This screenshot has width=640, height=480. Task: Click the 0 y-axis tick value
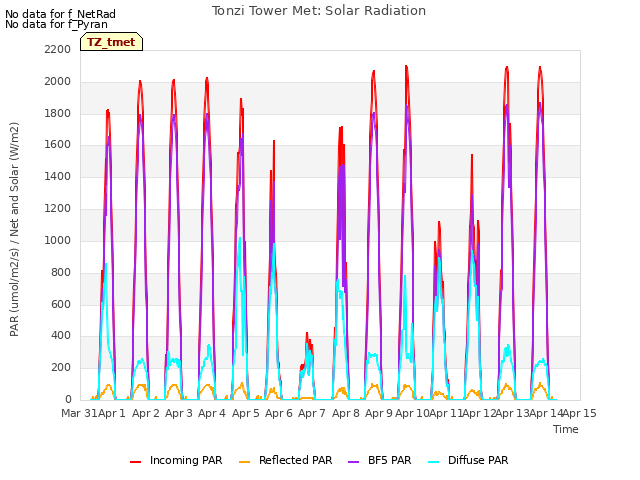coord(68,399)
